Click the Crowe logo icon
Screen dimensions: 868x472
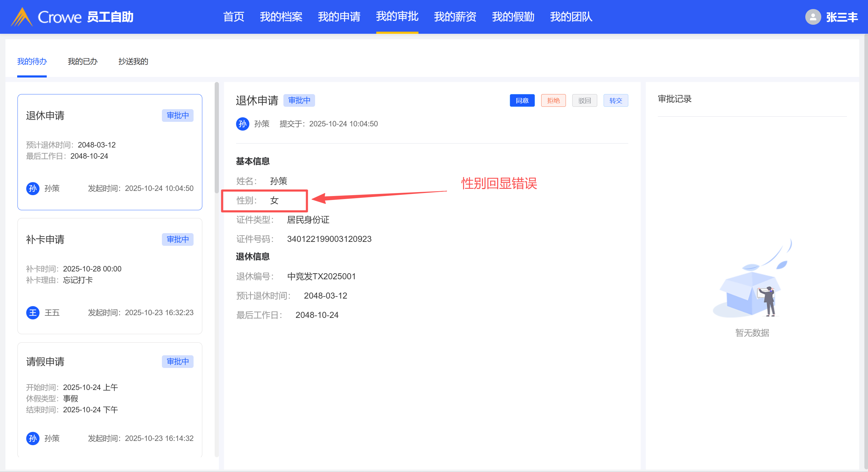tap(22, 17)
